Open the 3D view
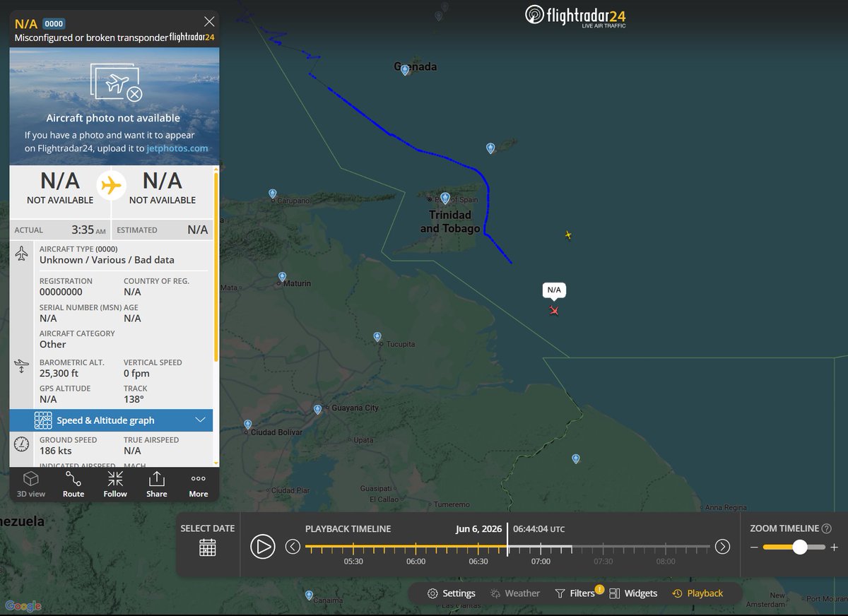Screen dimensions: 848x616 click(x=30, y=484)
